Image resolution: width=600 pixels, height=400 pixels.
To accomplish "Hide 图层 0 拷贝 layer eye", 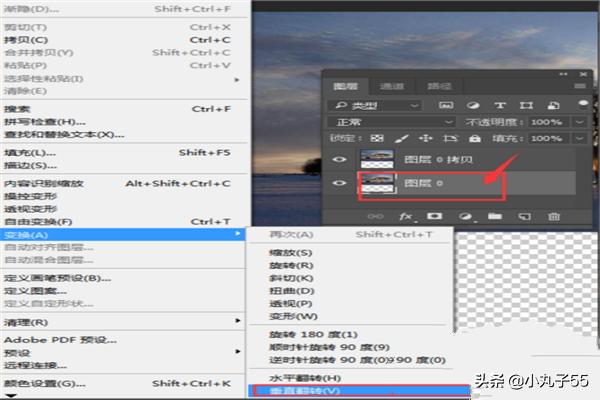I will 339,159.
